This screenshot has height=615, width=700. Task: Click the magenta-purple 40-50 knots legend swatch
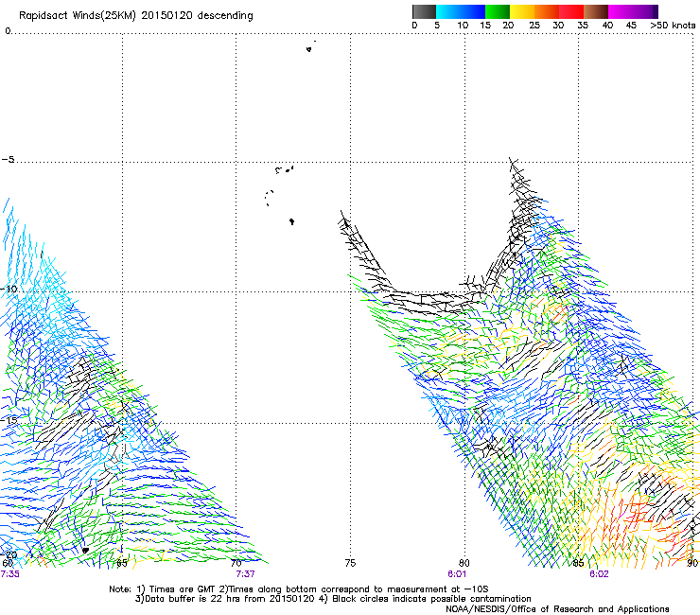pyautogui.click(x=633, y=11)
